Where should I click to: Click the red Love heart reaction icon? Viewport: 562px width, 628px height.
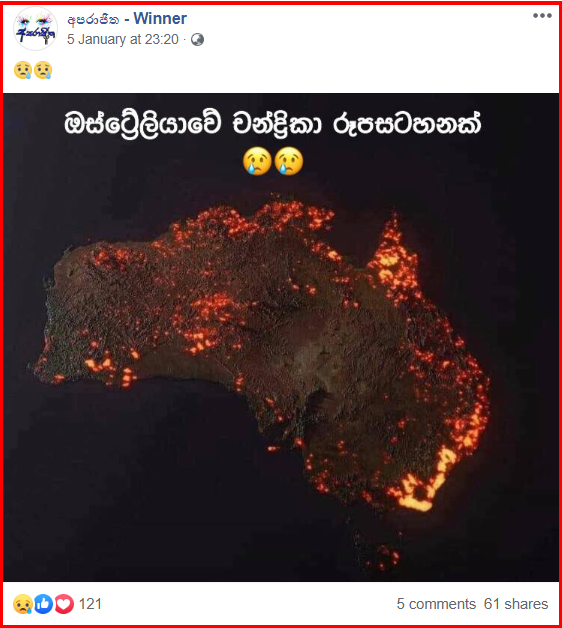64,604
